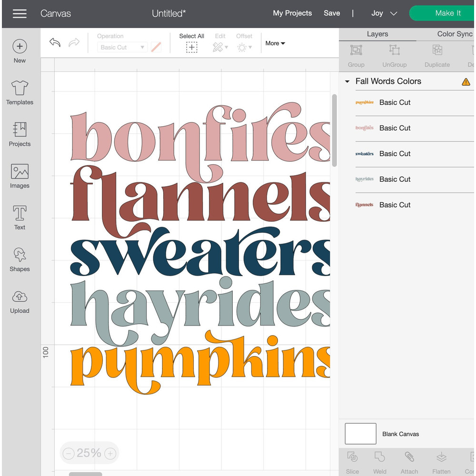Viewport: 476px width, 476px height.
Task: Open the Basic Cut operation dropdown
Action: 122,47
